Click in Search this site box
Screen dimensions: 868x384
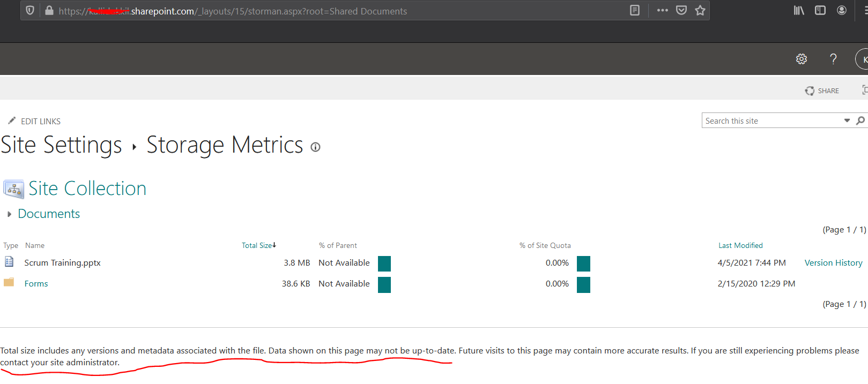coord(772,121)
